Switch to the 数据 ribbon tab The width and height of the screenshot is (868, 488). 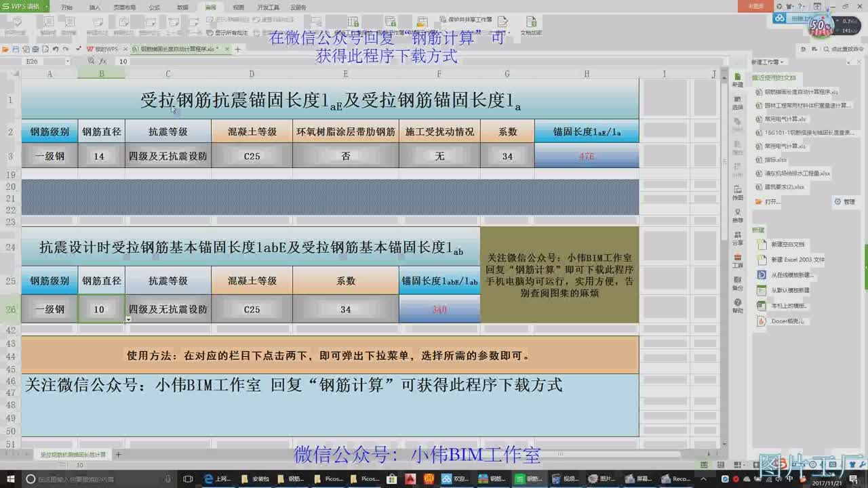(182, 7)
